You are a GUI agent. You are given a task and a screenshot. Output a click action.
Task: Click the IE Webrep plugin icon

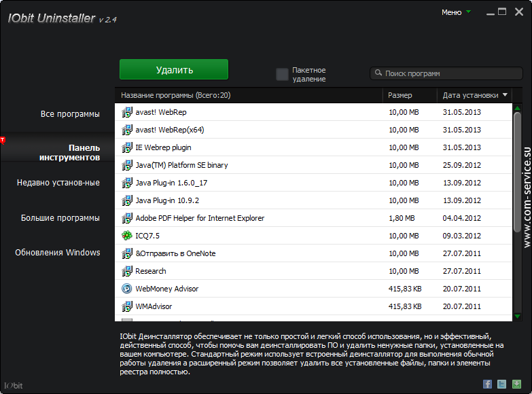click(127, 147)
